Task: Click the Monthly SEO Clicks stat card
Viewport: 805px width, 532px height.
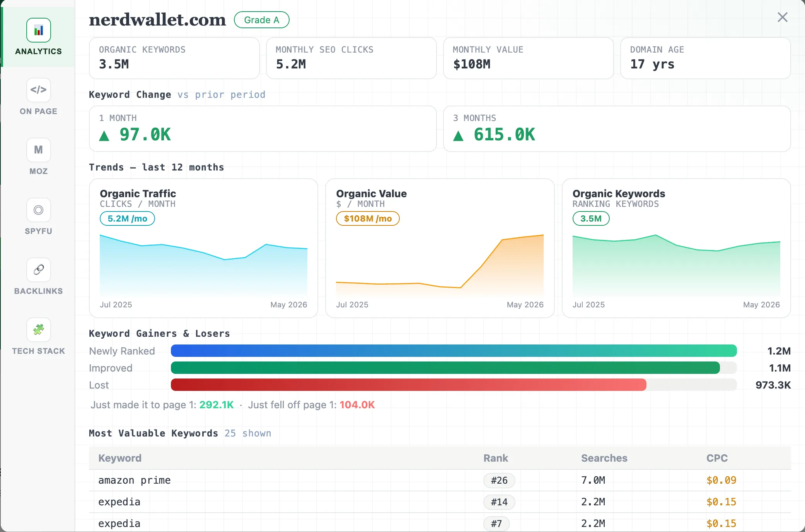Action: pos(351,58)
